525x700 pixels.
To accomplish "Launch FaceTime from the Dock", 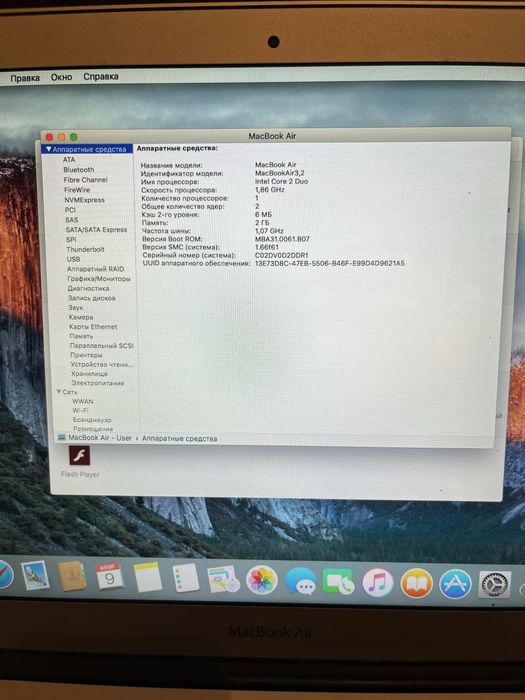I will coord(338,582).
